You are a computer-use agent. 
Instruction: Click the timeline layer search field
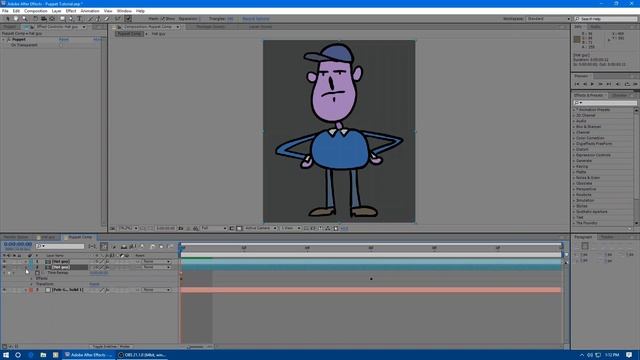[x=60, y=246]
